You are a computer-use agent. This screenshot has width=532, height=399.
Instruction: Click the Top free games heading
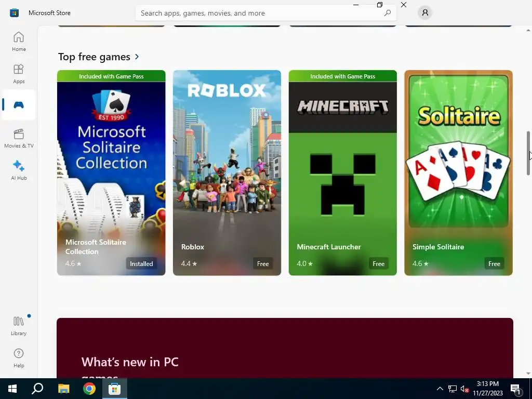(94, 57)
